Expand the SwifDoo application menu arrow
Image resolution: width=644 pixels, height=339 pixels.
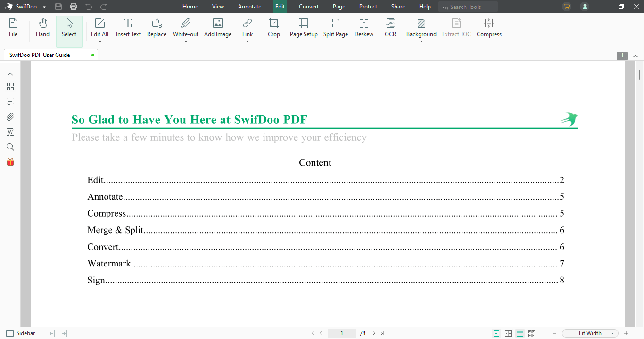pos(44,7)
